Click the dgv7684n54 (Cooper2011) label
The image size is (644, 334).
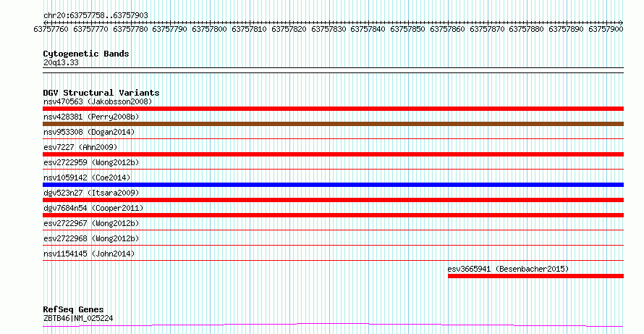[93, 208]
